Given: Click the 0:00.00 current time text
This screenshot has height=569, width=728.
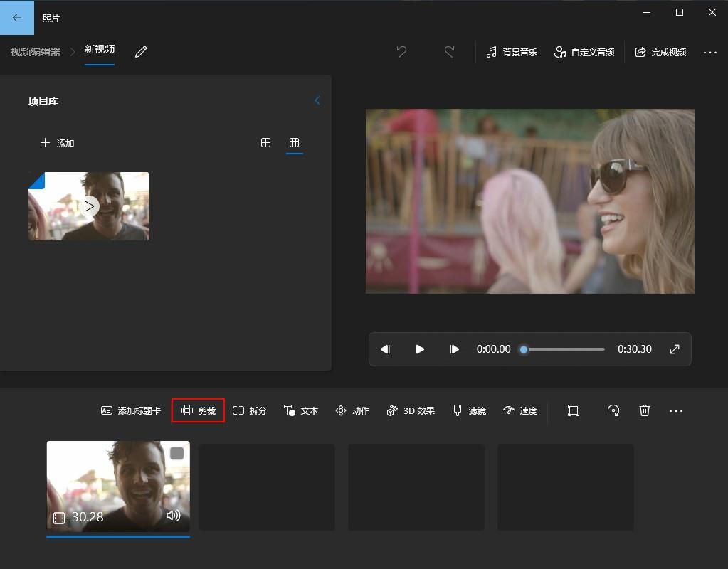Looking at the screenshot, I should pos(494,349).
